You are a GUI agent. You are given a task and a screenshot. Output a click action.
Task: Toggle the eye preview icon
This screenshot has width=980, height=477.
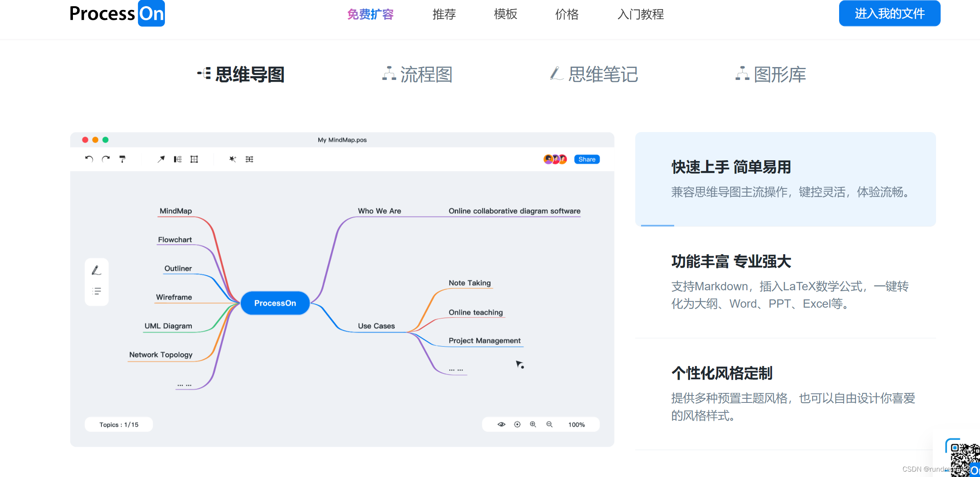coord(501,424)
